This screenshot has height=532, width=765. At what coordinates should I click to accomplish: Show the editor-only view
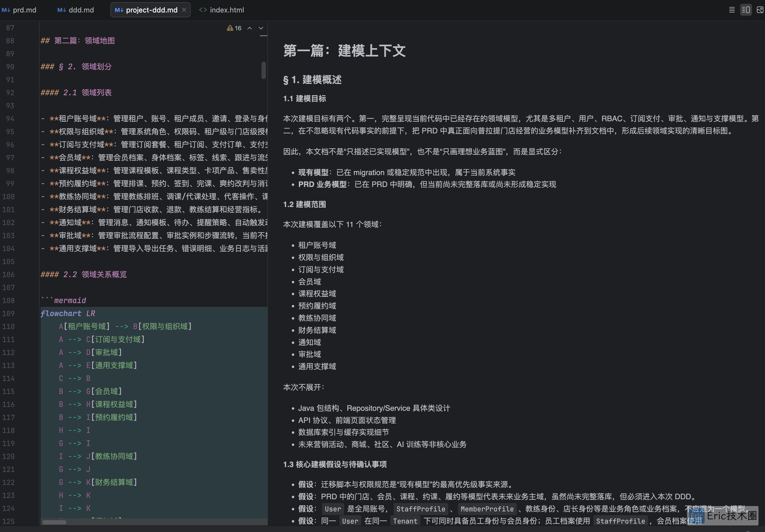[x=732, y=10]
